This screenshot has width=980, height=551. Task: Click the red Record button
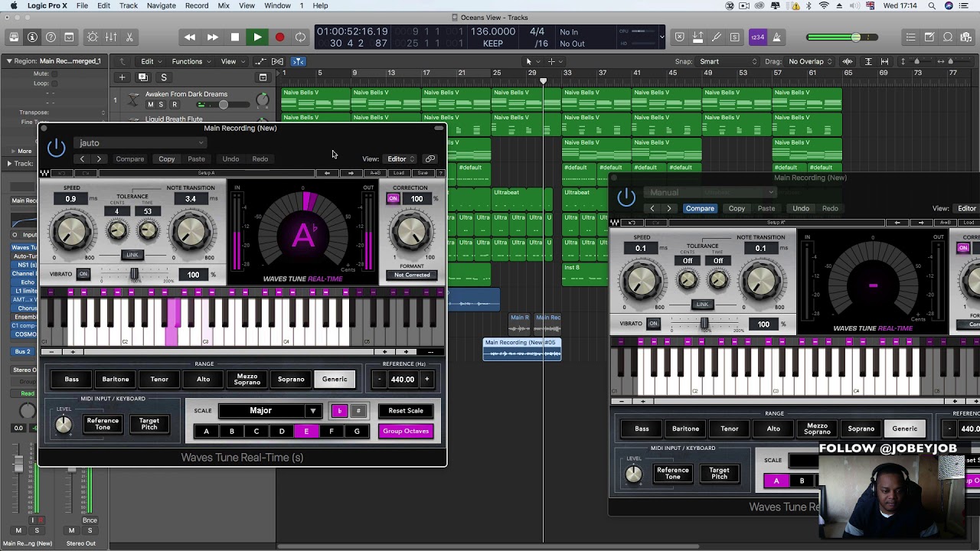point(279,37)
